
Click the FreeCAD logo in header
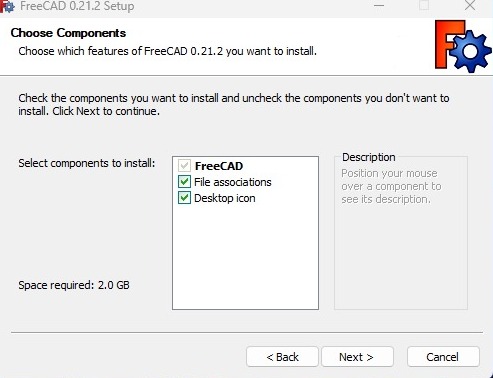pos(463,46)
